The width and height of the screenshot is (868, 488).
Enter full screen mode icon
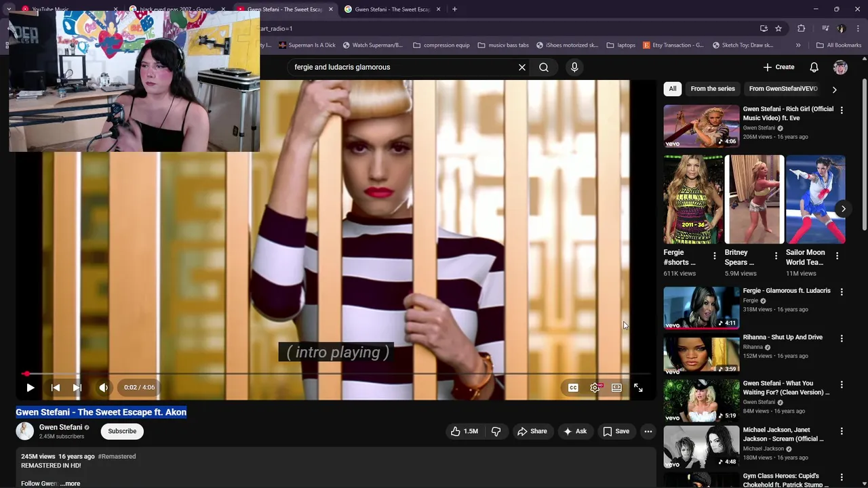[x=638, y=388]
